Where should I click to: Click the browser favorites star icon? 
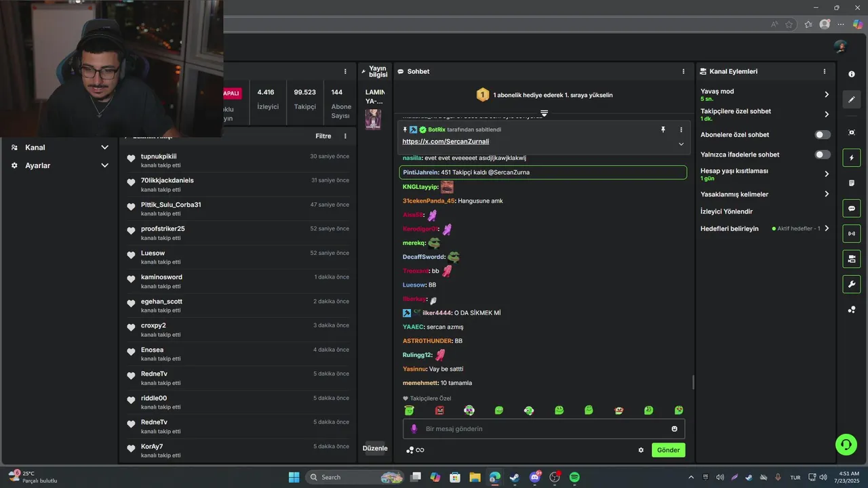[x=789, y=24]
